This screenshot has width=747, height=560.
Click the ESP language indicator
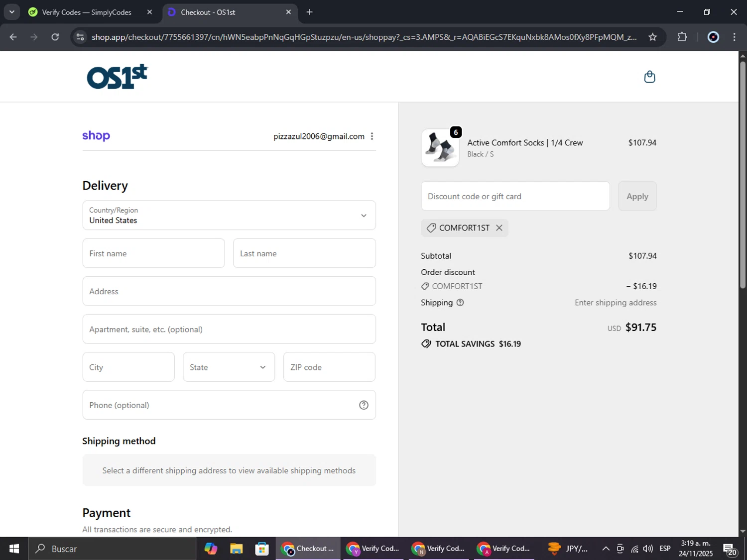(x=665, y=549)
